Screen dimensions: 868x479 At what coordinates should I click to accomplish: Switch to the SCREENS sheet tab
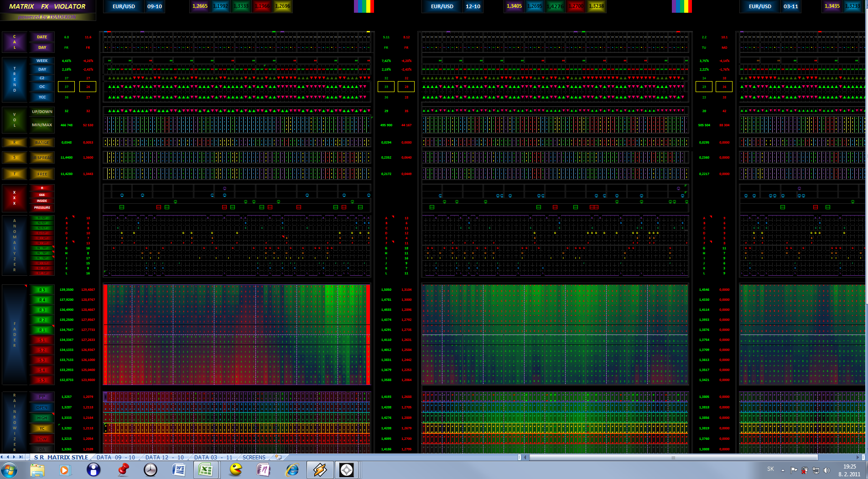[254, 457]
